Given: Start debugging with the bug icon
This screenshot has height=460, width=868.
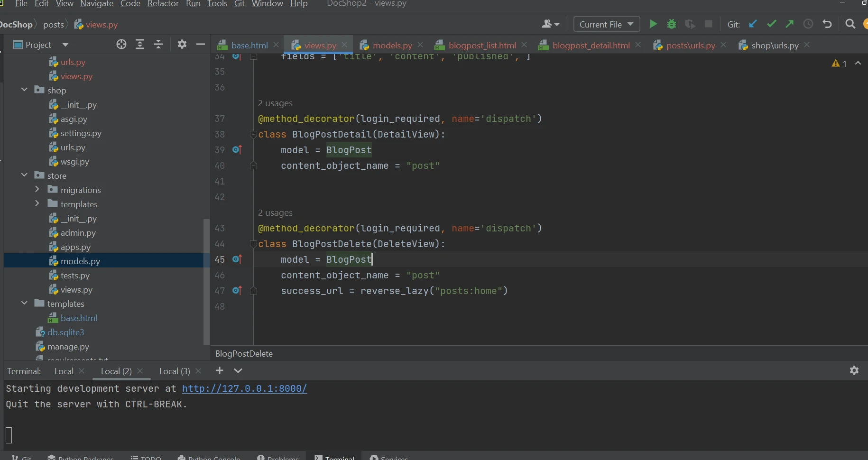Looking at the screenshot, I should 671,24.
